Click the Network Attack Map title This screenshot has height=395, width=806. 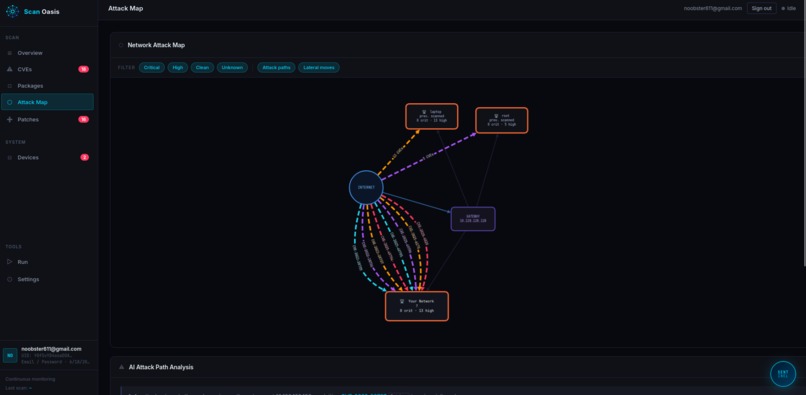tap(156, 45)
